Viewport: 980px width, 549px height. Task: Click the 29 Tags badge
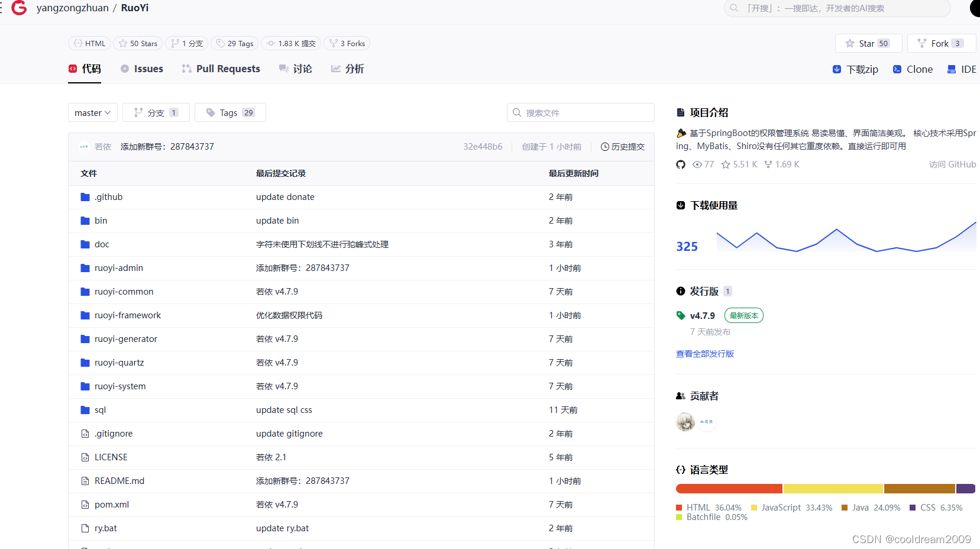pyautogui.click(x=235, y=43)
